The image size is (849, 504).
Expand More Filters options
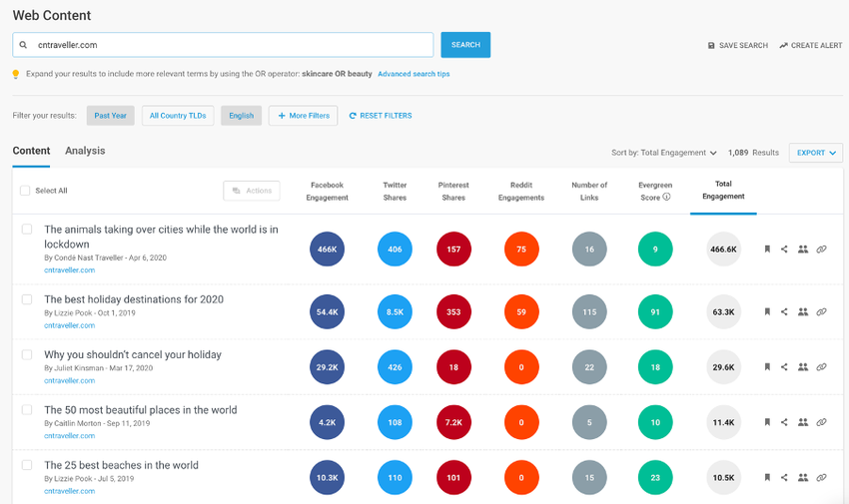tap(304, 116)
